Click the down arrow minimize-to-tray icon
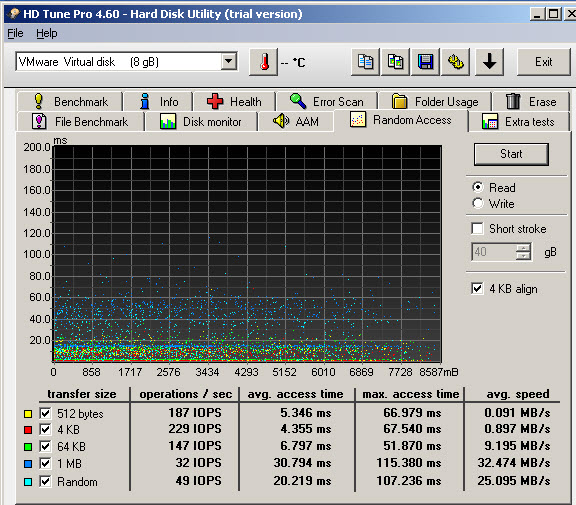This screenshot has height=505, width=576. coord(489,62)
